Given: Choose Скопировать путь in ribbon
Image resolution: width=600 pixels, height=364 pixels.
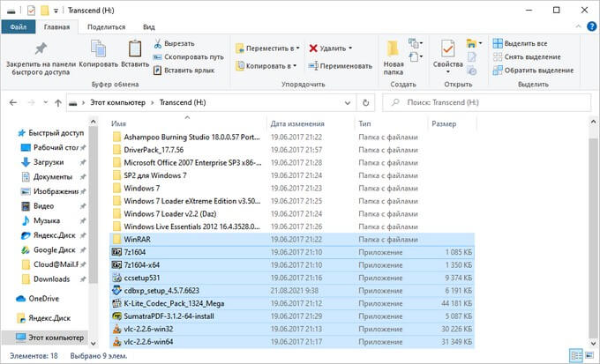Looking at the screenshot, I should pos(188,57).
